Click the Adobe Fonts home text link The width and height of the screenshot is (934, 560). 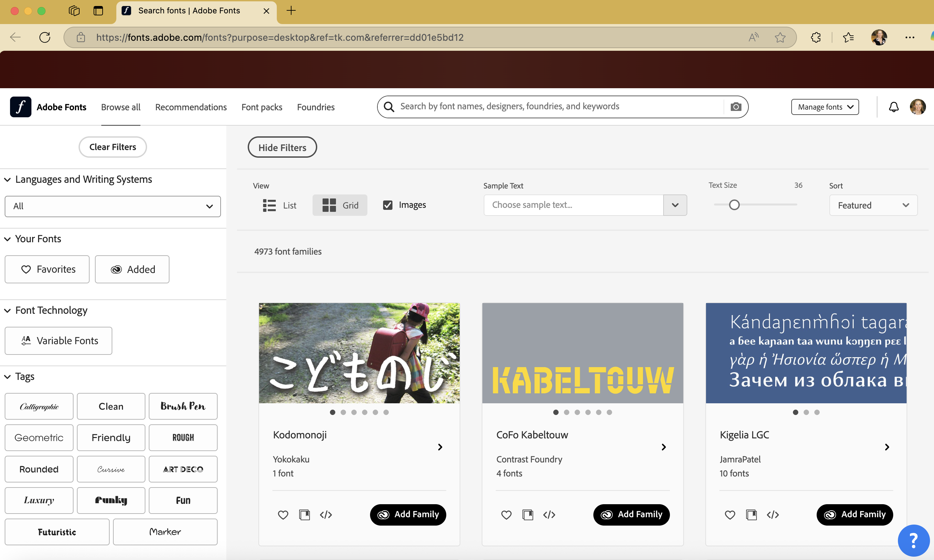click(x=62, y=107)
